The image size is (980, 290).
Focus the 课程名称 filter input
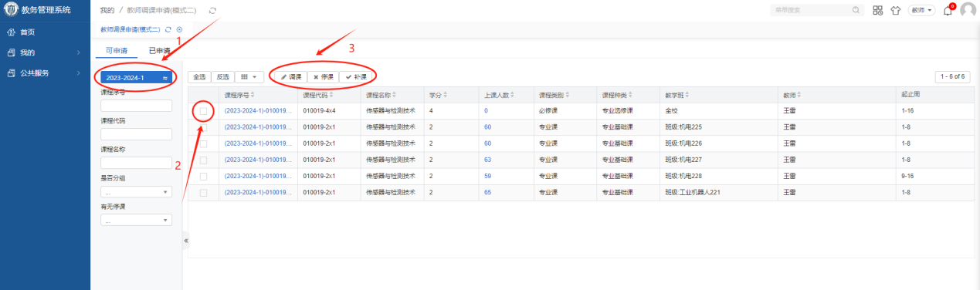pyautogui.click(x=136, y=163)
